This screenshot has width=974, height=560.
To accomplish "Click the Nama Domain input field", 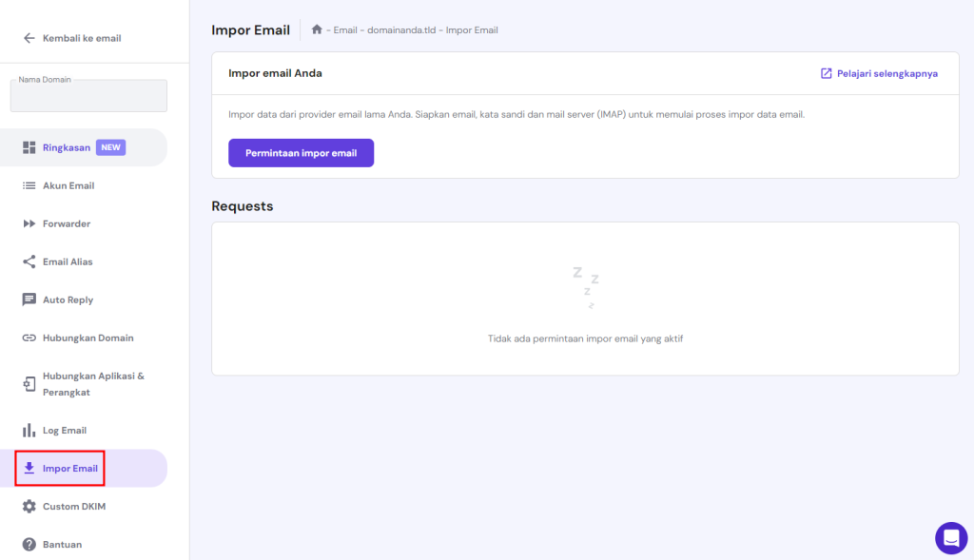I will coord(88,95).
